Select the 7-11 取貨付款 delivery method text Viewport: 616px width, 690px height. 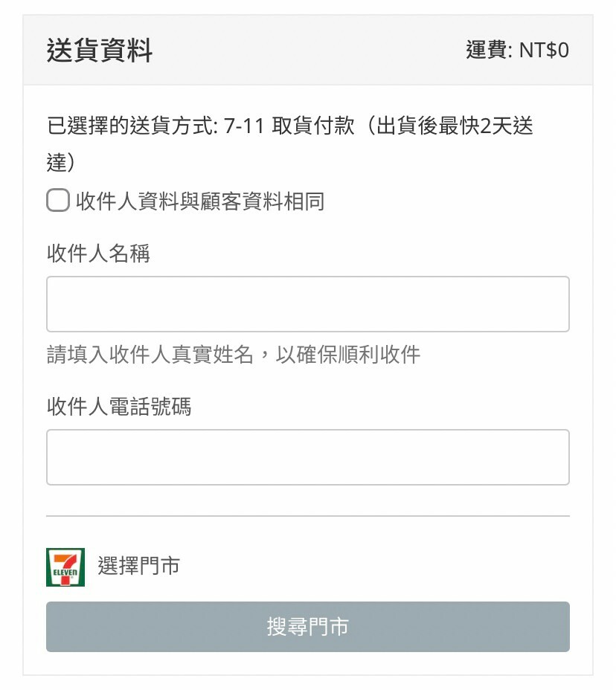coord(289,126)
